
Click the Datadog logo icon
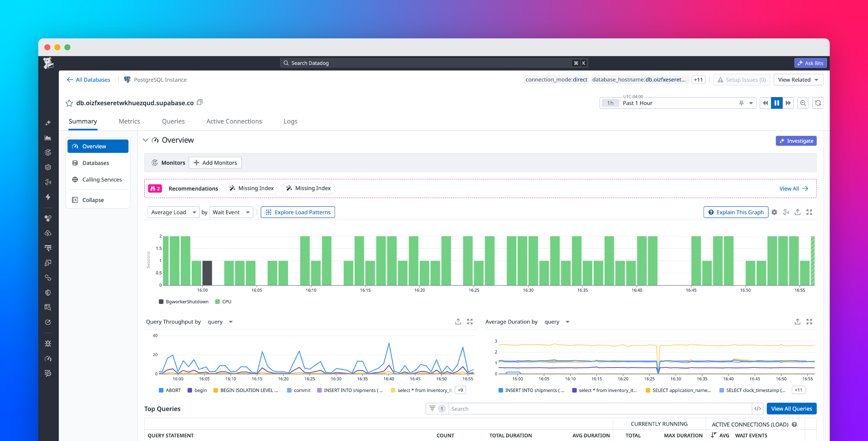(48, 63)
